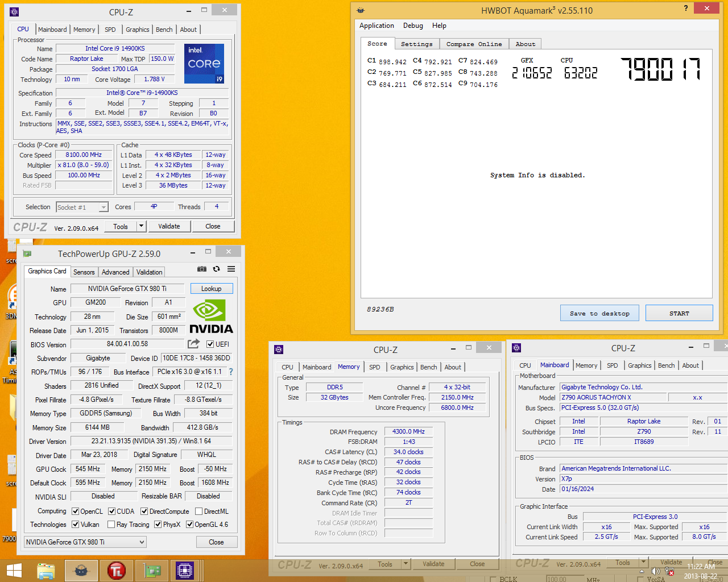Open Compare Online tab in Aquamark
The height and width of the screenshot is (582, 728).
474,44
